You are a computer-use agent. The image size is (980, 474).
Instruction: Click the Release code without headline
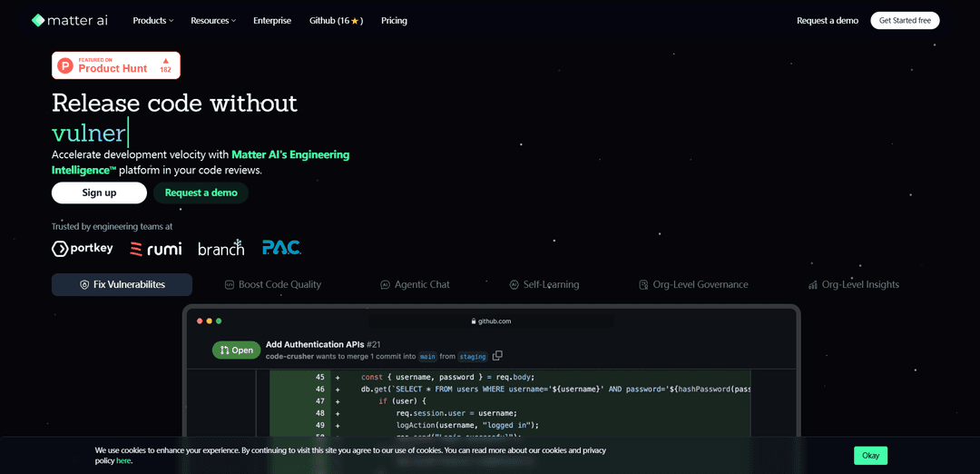click(x=174, y=104)
